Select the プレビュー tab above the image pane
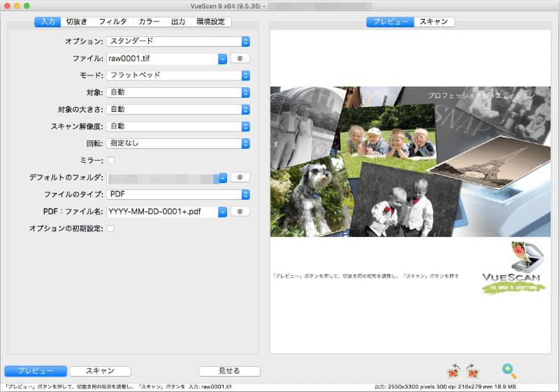This screenshot has width=559, height=392. 391,22
